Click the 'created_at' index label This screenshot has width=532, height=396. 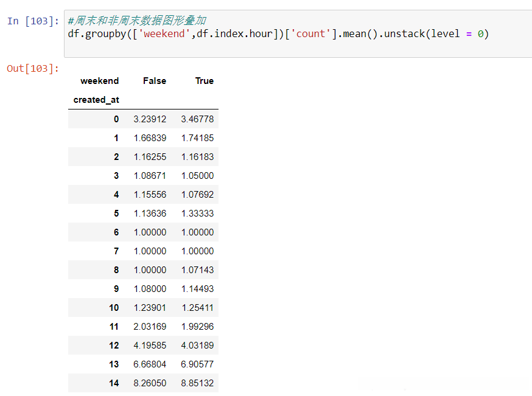point(96,100)
